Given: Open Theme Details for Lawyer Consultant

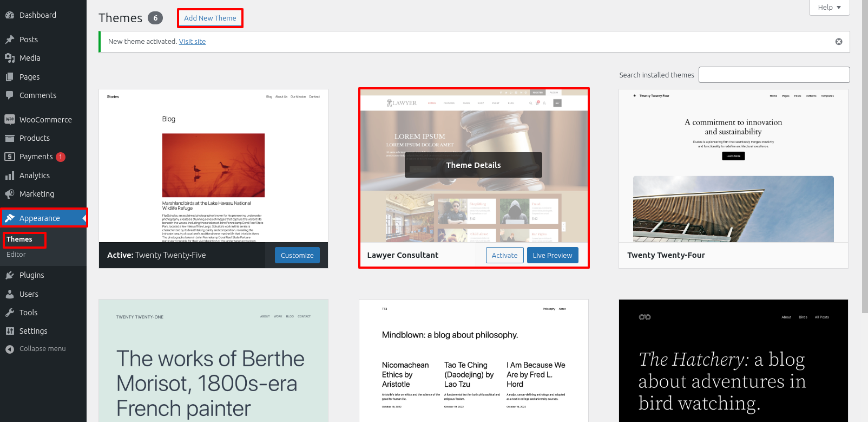Looking at the screenshot, I should coord(474,165).
